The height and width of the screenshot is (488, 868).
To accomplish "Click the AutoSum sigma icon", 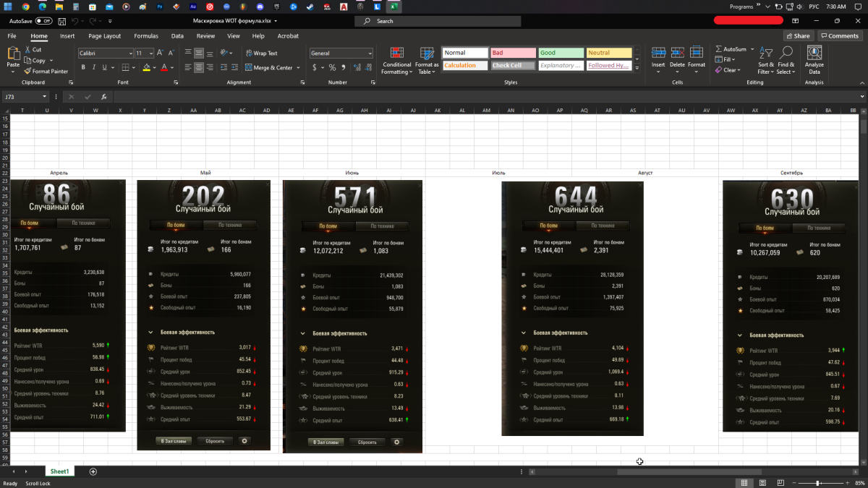I will 718,49.
